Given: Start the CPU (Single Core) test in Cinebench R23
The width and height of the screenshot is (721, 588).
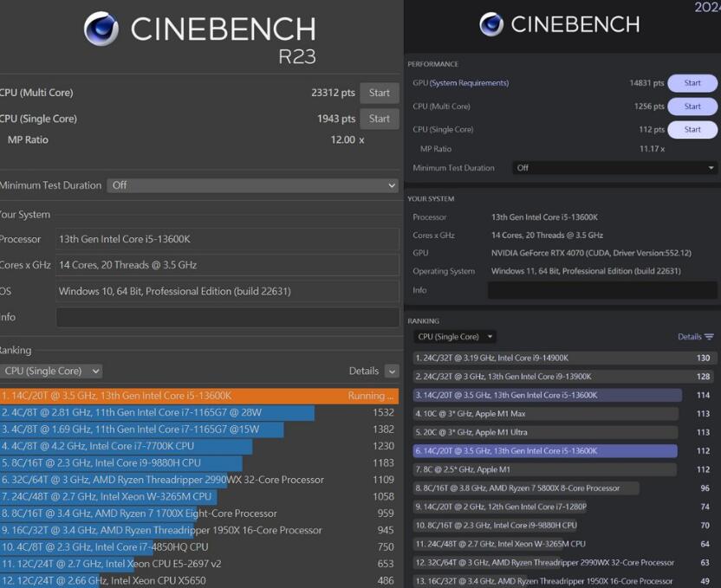Looking at the screenshot, I should [x=380, y=119].
